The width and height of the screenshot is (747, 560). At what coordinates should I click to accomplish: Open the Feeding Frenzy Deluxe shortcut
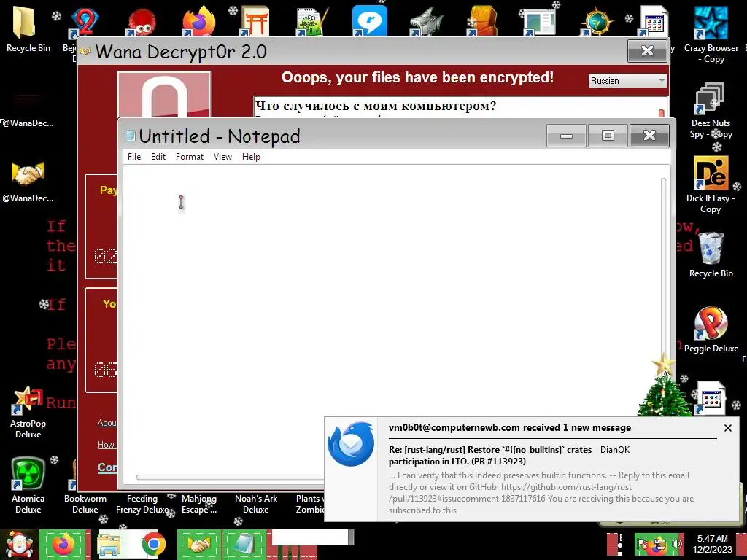click(142, 503)
